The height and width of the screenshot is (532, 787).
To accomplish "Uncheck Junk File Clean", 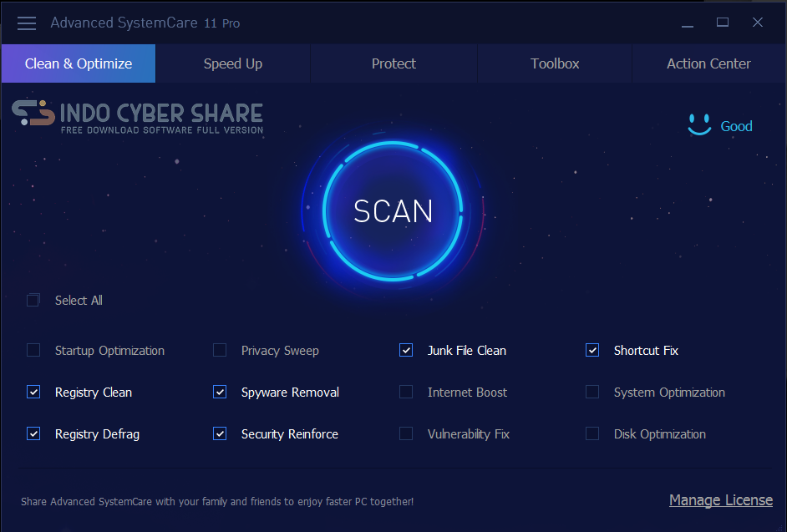I will [x=405, y=350].
